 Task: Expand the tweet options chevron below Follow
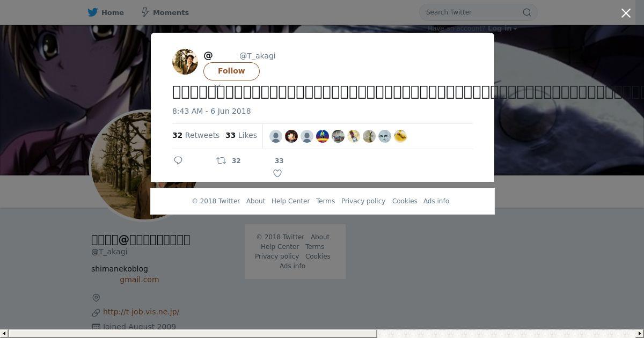click(x=217, y=86)
